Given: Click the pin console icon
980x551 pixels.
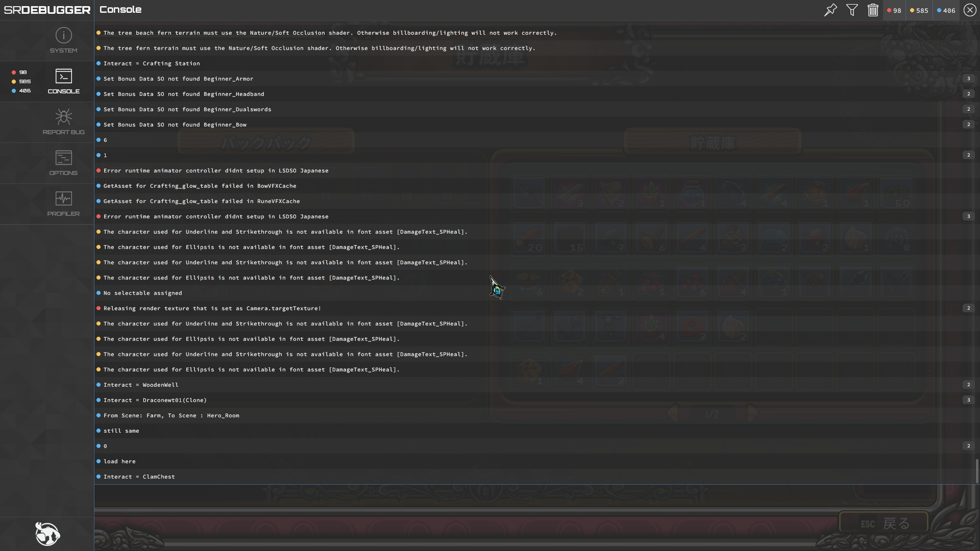Looking at the screenshot, I should 830,10.
